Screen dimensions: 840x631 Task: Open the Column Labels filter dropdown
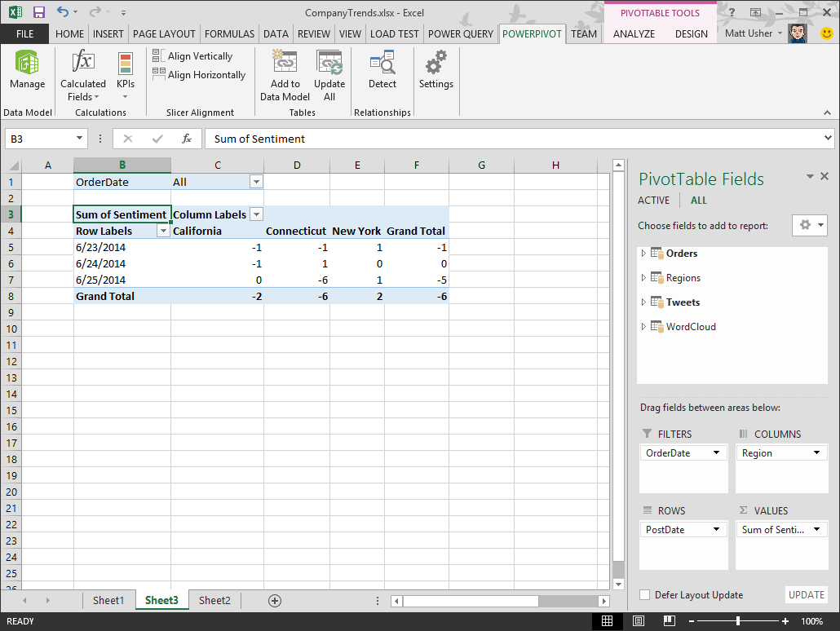[256, 214]
